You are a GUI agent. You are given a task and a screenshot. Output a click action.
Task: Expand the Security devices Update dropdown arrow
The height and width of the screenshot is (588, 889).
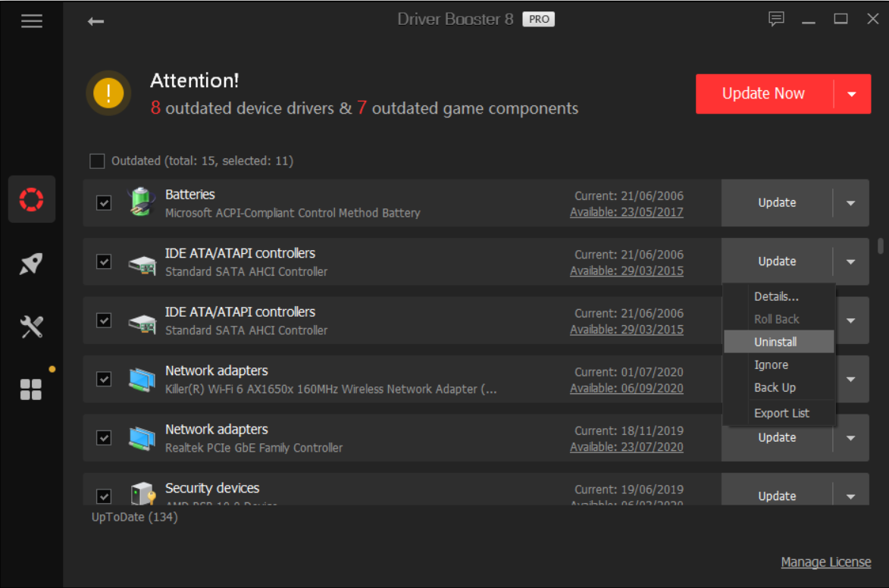click(850, 496)
